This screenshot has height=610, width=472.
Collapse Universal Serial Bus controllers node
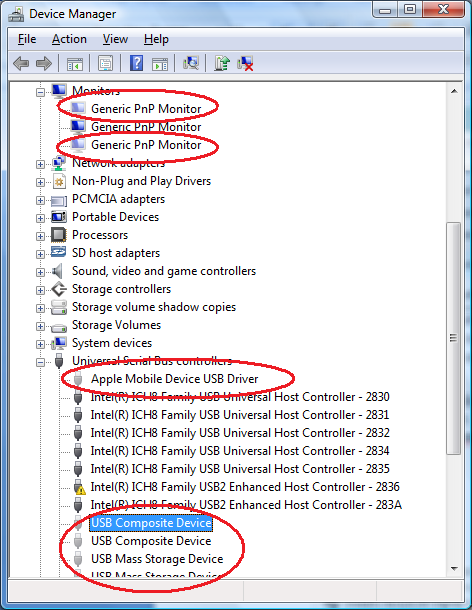(x=40, y=362)
